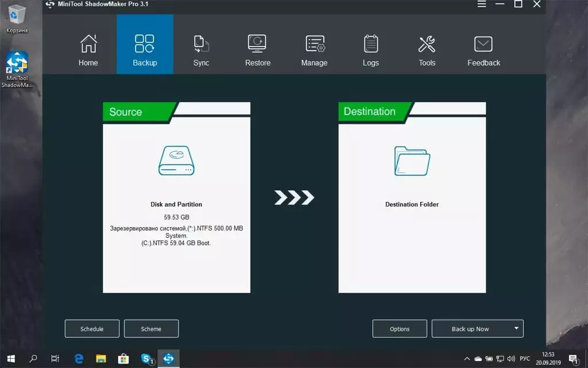This screenshot has width=588, height=368.
Task: Switch input language РУС indicator
Action: tap(525, 359)
